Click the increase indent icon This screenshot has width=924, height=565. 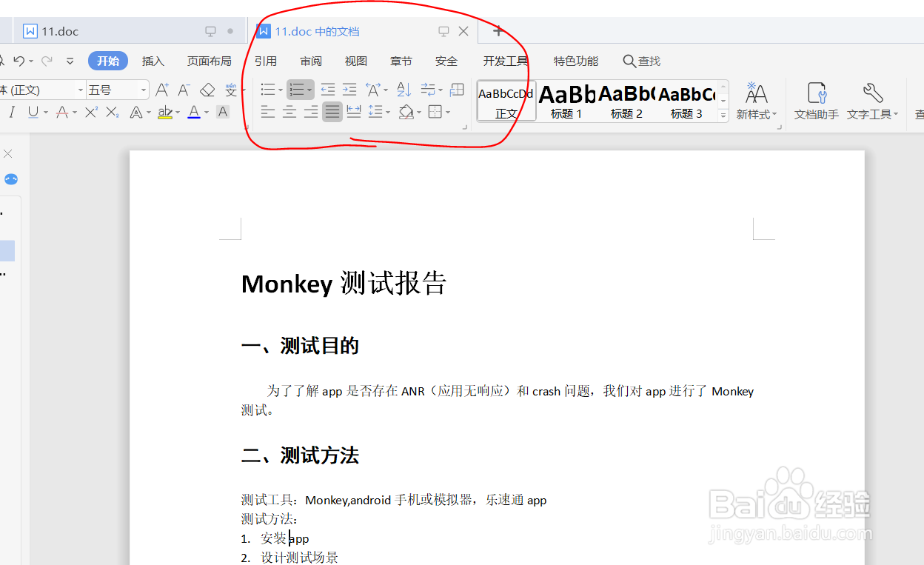tap(349, 90)
